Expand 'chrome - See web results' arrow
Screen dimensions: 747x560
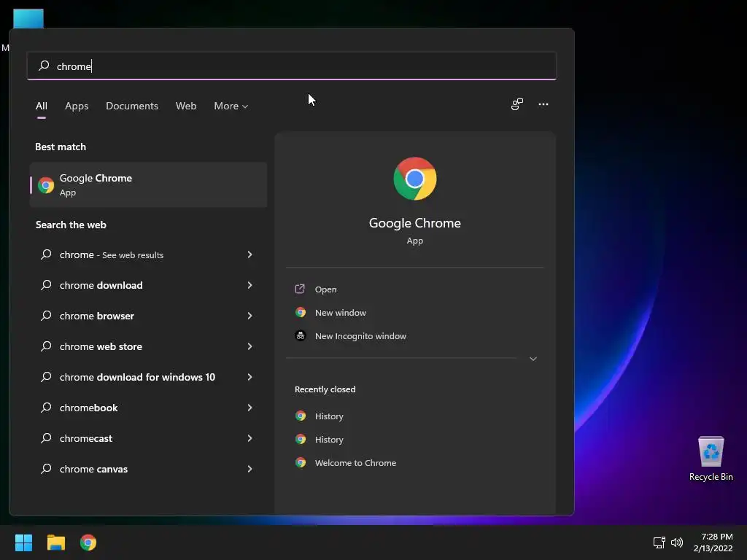(x=249, y=254)
